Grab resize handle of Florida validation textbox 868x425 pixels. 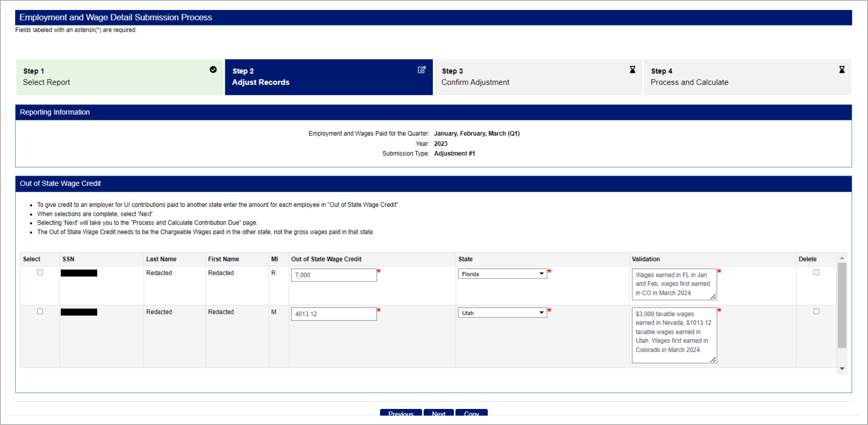click(713, 297)
